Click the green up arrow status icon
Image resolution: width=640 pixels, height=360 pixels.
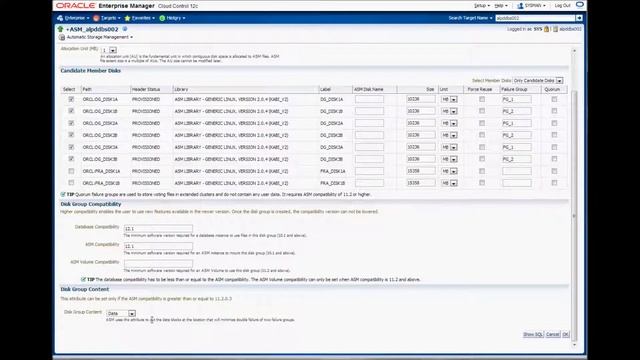pyautogui.click(x=61, y=29)
